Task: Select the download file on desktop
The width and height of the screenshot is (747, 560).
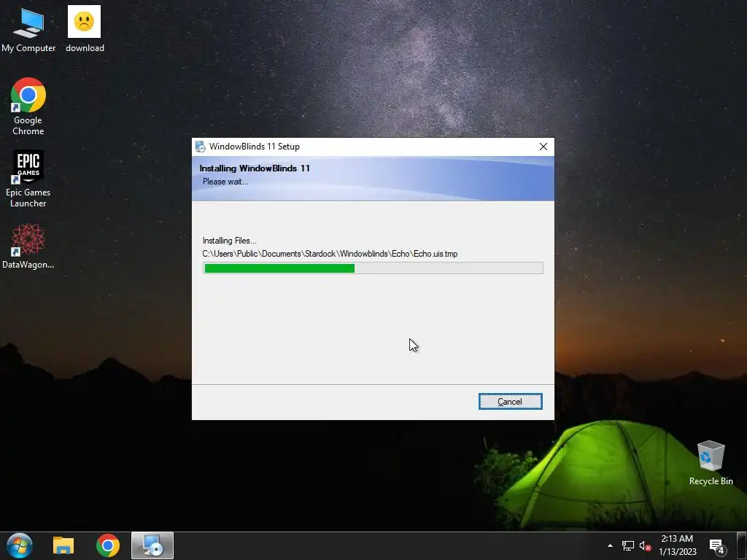Action: (85, 29)
